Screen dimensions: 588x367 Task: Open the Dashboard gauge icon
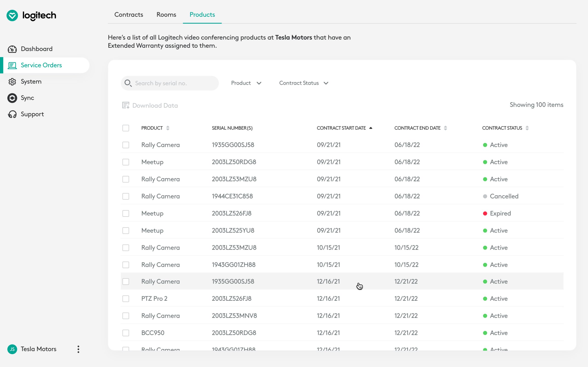[x=12, y=49]
